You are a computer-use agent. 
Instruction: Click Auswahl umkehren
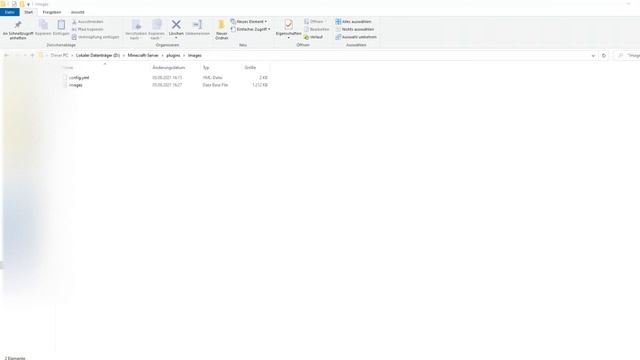(356, 37)
